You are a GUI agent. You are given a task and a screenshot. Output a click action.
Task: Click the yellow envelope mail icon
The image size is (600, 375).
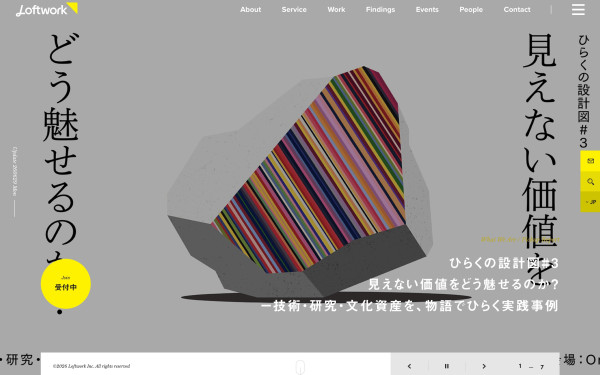(590, 161)
